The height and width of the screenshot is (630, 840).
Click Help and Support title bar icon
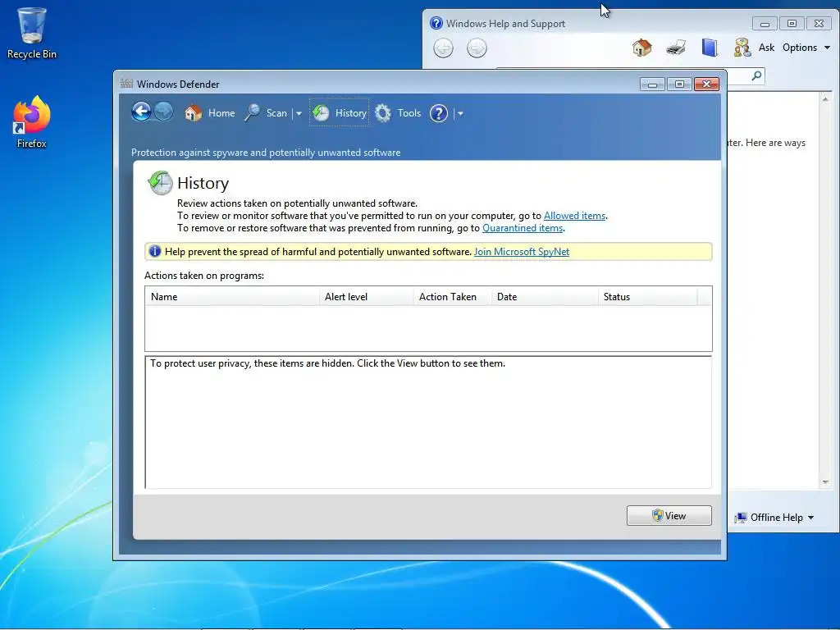click(436, 23)
